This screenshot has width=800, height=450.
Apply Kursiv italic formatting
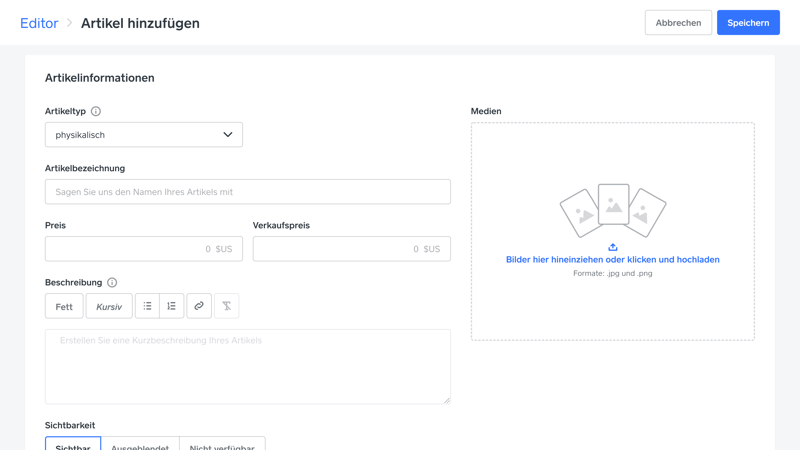[109, 306]
